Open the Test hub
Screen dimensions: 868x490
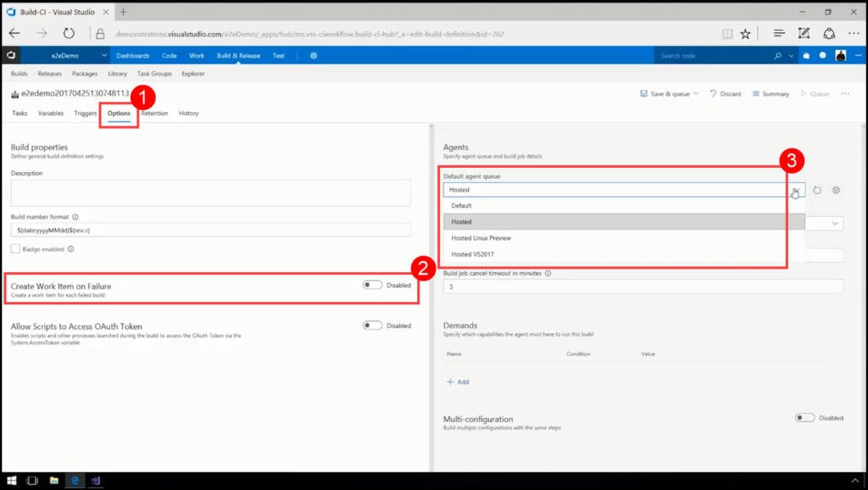(278, 56)
